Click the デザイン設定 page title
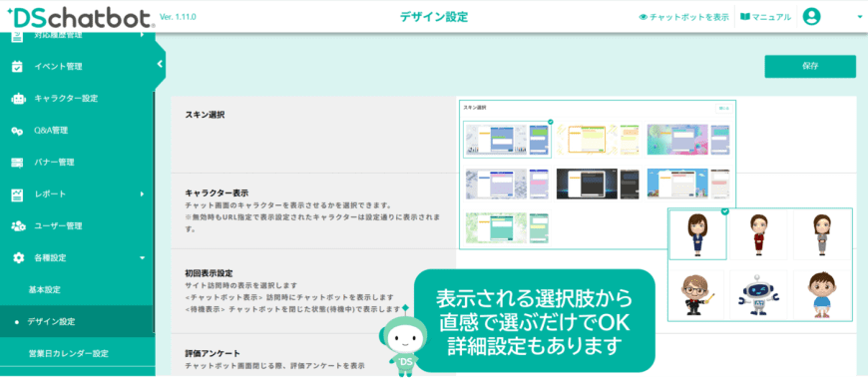 tap(434, 17)
